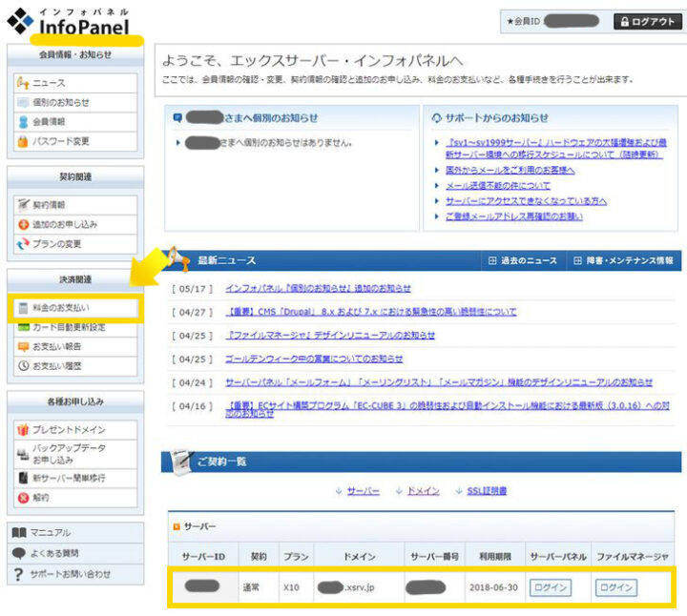Open 解約 menu item

point(75,498)
